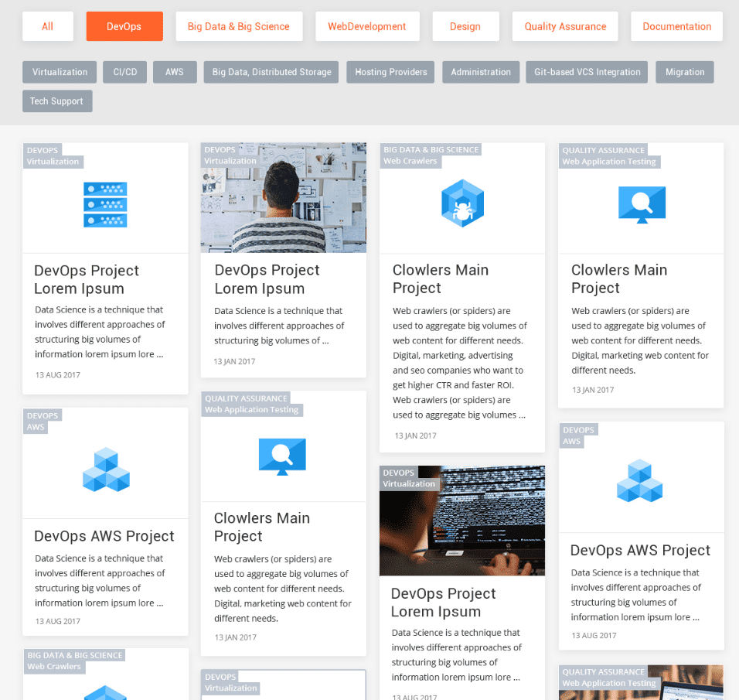This screenshot has width=739, height=700.
Task: Select the Big Data, Distributed Storage tag
Action: (x=271, y=72)
